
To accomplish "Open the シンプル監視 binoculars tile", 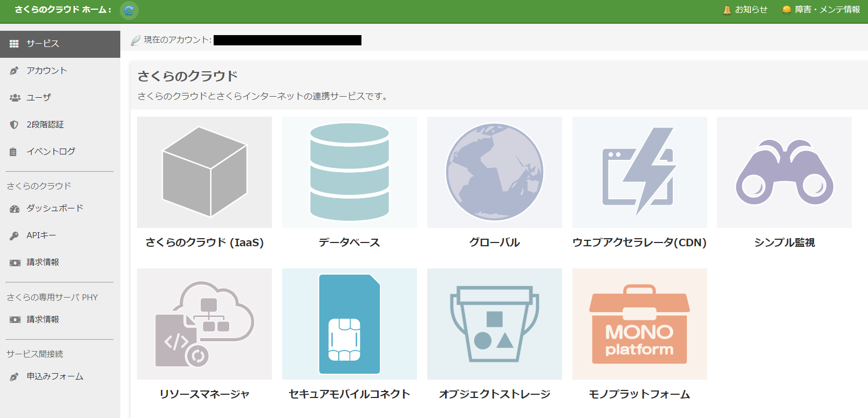I will click(x=784, y=172).
